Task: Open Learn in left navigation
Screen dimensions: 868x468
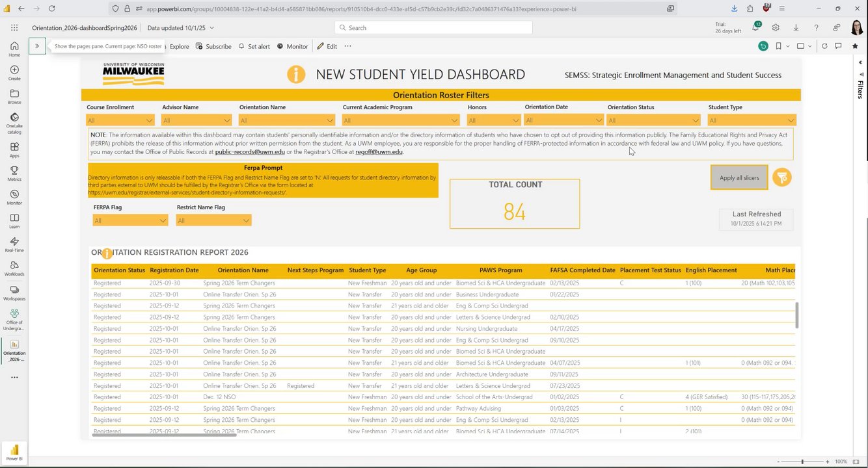Action: point(14,222)
